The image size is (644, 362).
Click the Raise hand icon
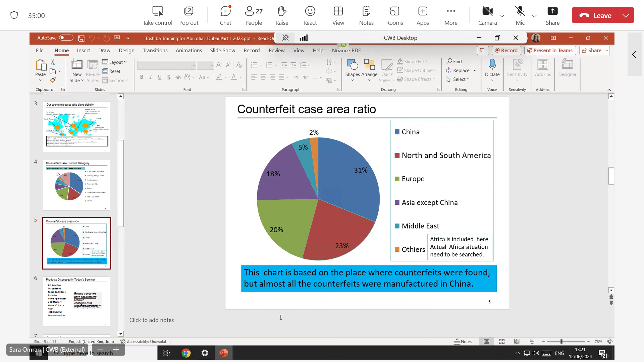coord(282,15)
